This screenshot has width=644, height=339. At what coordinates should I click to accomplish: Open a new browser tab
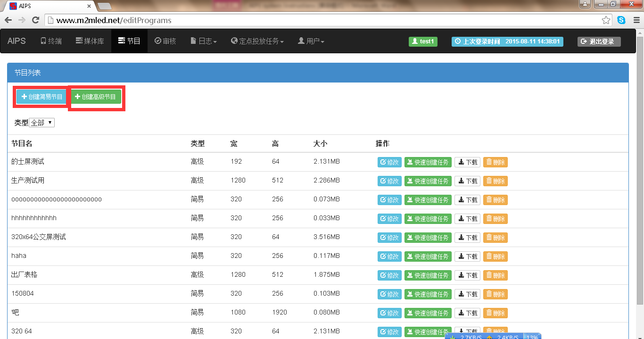104,6
